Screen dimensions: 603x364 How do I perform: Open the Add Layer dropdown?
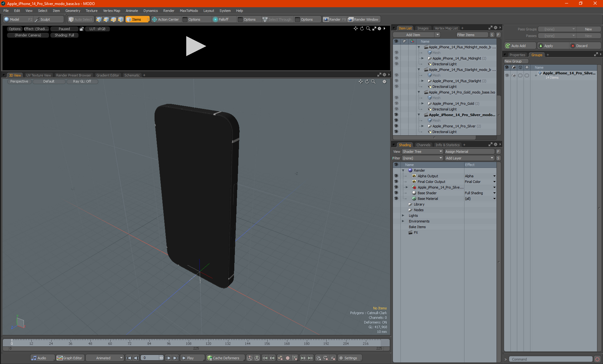pyautogui.click(x=470, y=158)
